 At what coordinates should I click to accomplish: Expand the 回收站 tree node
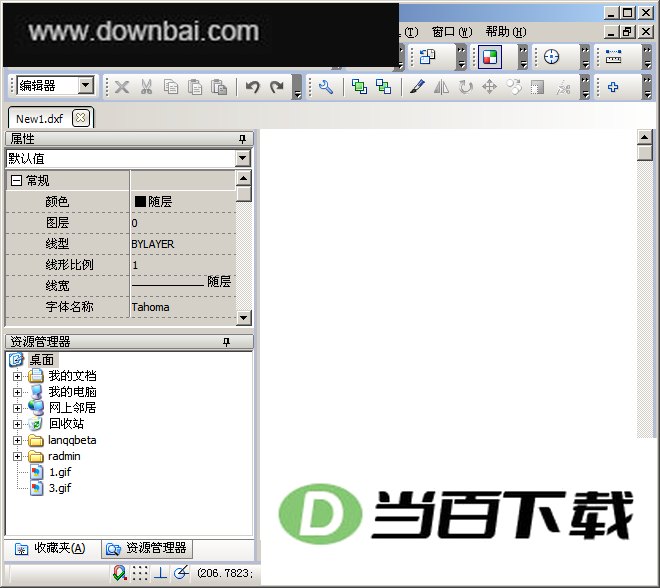(x=17, y=424)
